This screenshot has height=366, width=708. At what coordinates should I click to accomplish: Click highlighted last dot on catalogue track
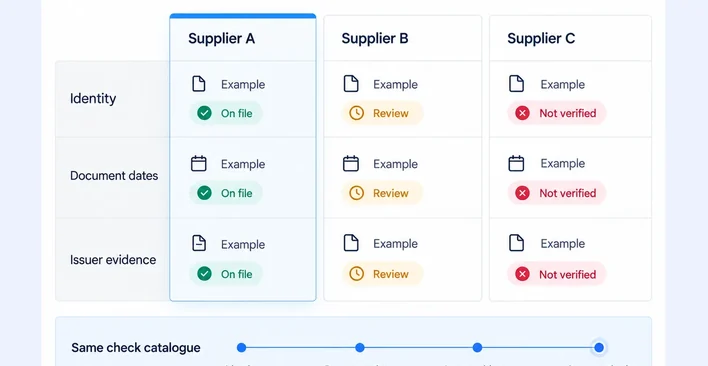pyautogui.click(x=599, y=347)
